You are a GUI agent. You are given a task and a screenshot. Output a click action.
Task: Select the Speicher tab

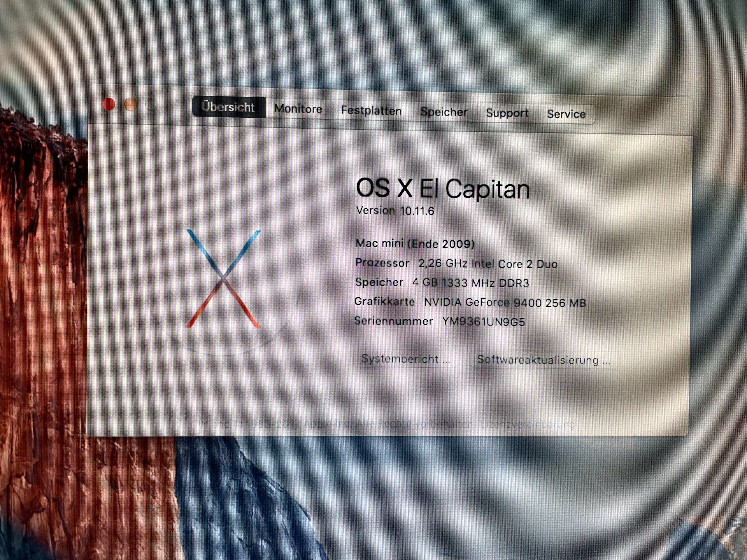click(444, 112)
